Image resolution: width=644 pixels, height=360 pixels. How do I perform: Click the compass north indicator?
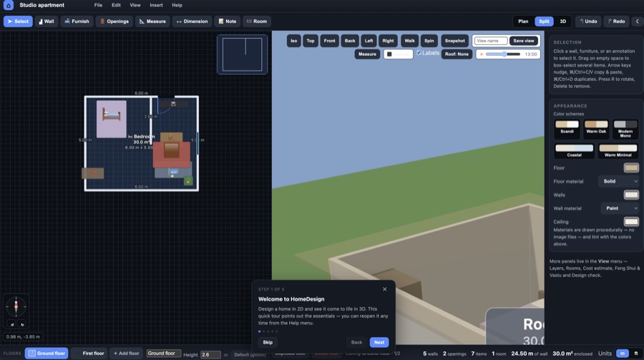click(16, 306)
